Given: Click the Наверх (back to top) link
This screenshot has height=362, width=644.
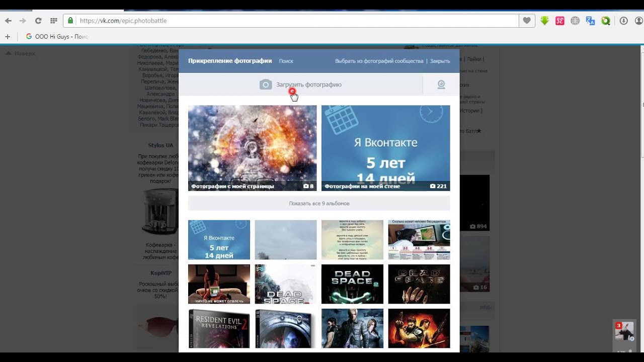Looking at the screenshot, I should (x=21, y=53).
